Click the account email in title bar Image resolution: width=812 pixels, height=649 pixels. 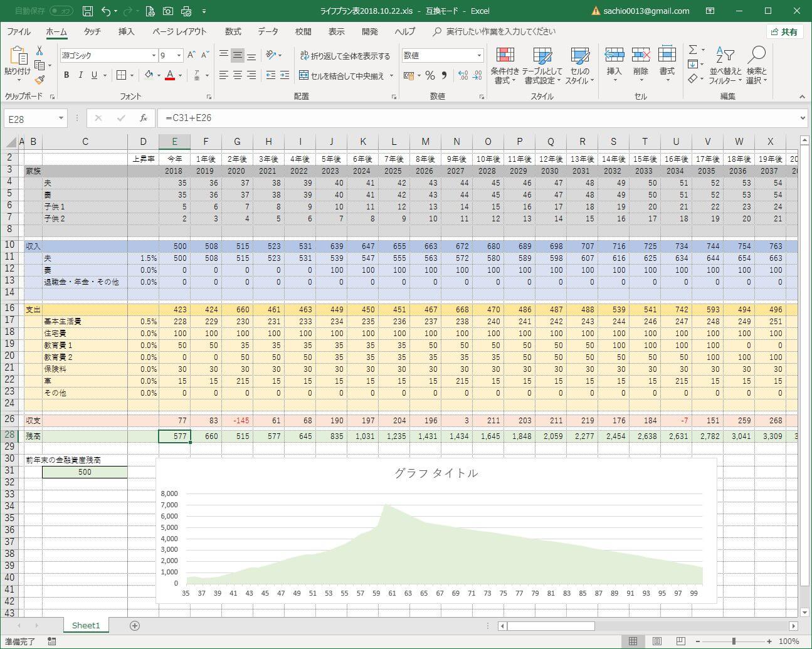[646, 11]
